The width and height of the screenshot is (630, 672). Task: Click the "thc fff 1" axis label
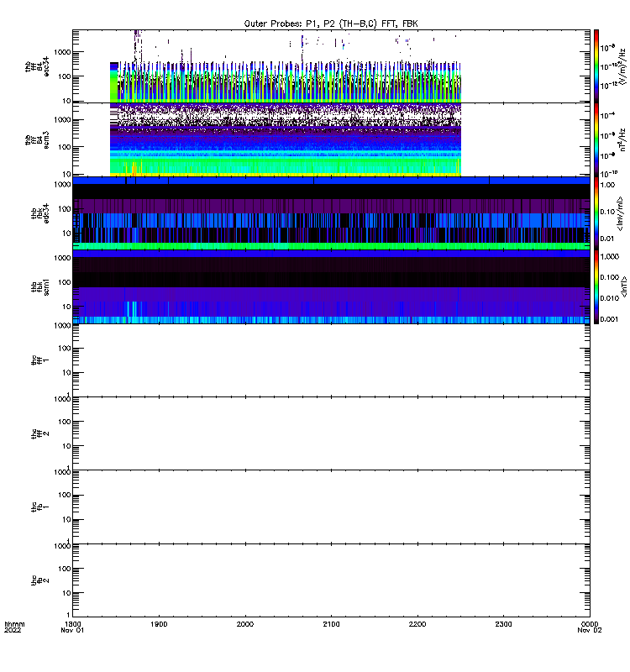[x=40, y=360]
